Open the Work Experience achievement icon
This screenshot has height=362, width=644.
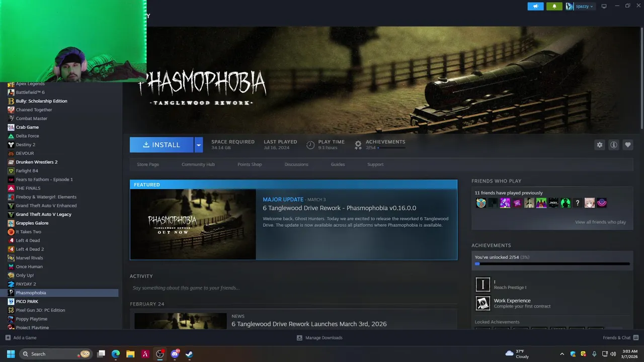pos(483,303)
